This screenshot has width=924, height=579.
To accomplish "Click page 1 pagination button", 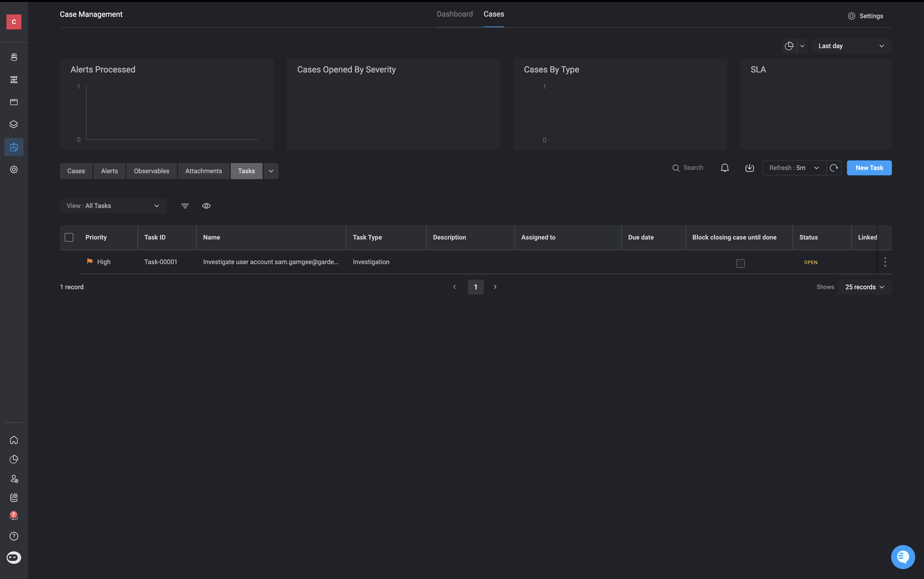I will click(476, 287).
